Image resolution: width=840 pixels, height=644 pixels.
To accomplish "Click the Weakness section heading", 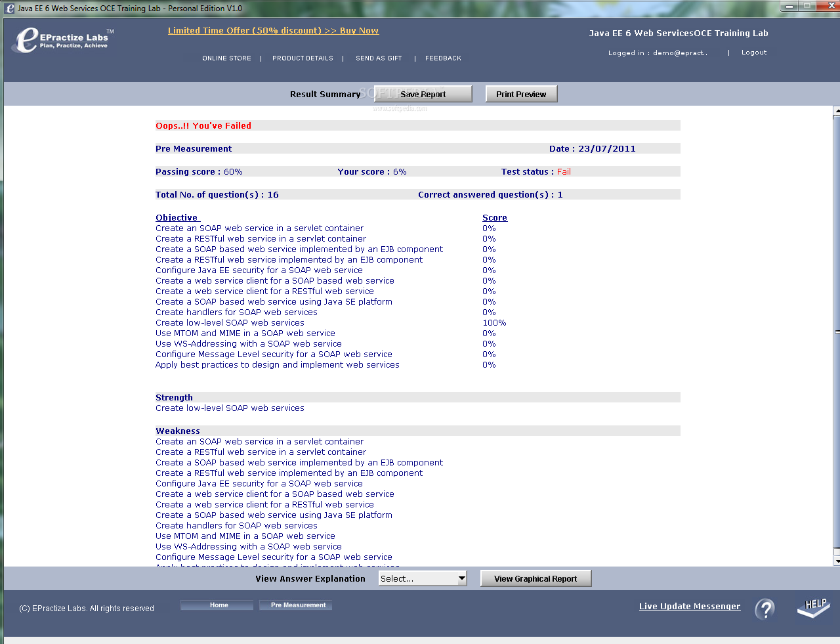I will tap(178, 431).
